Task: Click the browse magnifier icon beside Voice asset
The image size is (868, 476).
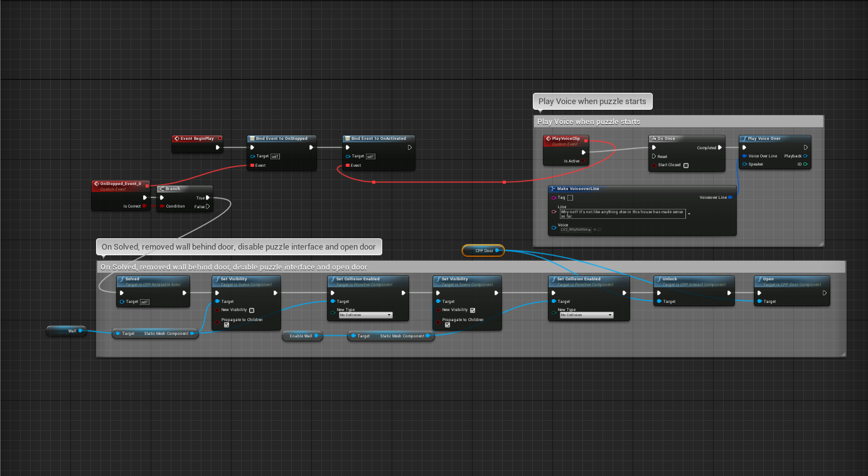Action: pyautogui.click(x=599, y=230)
